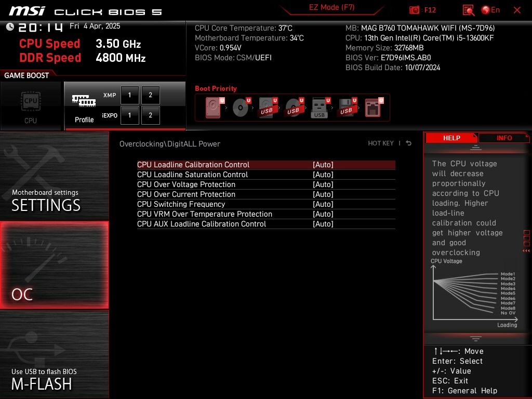
Task: Select the USB key boot device icon
Action: [x=321, y=108]
